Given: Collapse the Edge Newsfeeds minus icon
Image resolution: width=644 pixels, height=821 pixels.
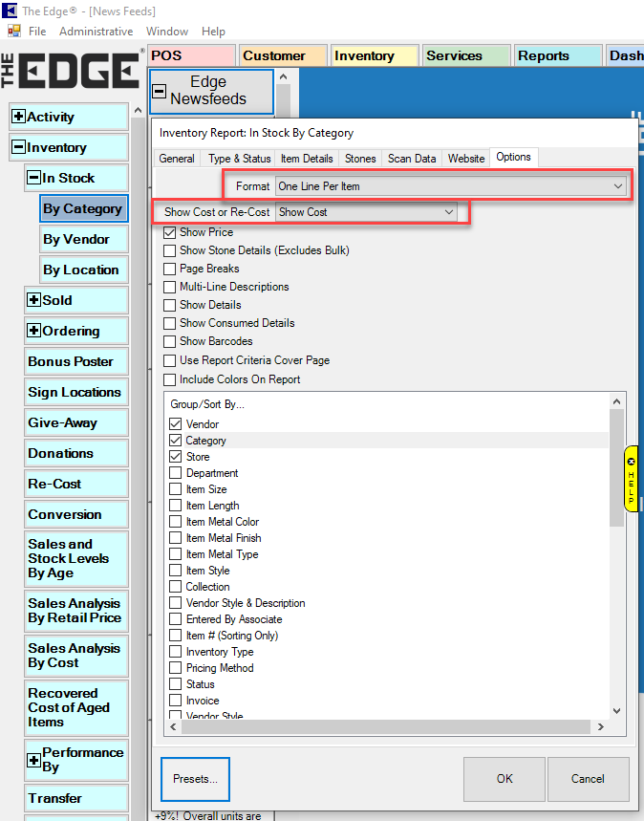Looking at the screenshot, I should coord(159,93).
